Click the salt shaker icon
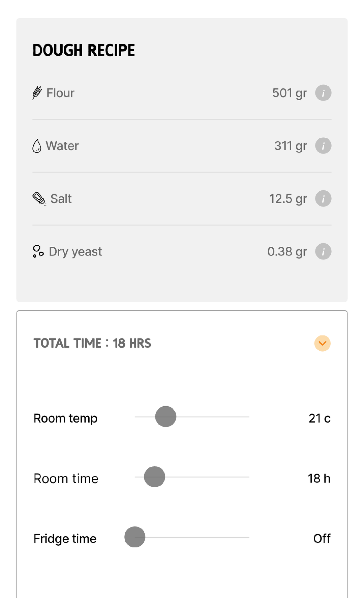 [39, 198]
